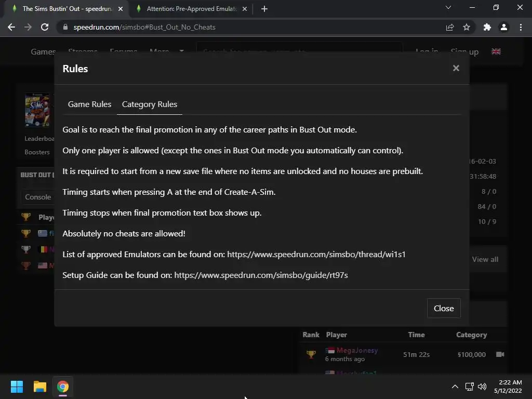Open File Explorer from the taskbar
Image resolution: width=532 pixels, height=399 pixels.
coord(39,387)
